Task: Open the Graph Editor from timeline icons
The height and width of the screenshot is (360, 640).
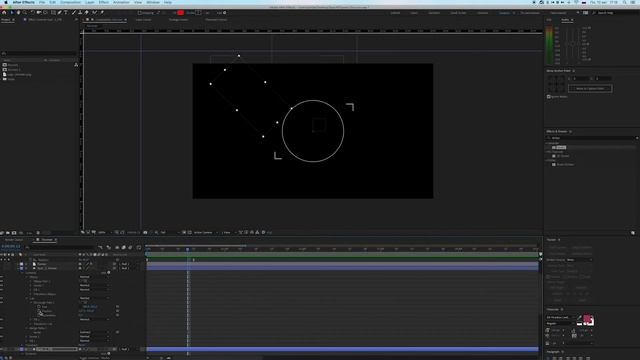Action: [139, 247]
